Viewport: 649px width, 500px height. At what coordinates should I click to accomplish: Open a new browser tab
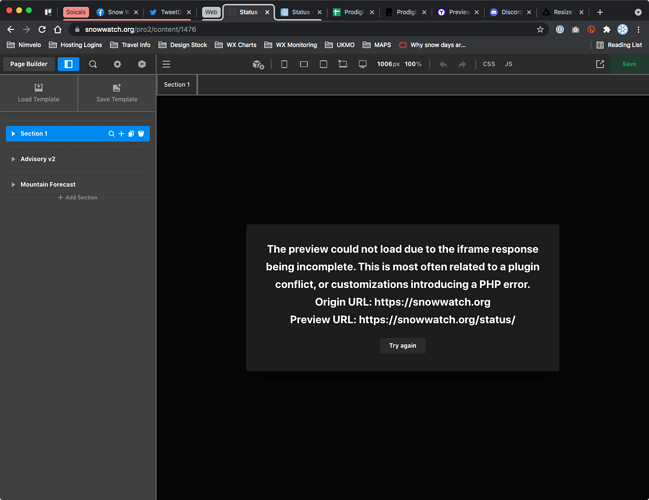[600, 12]
